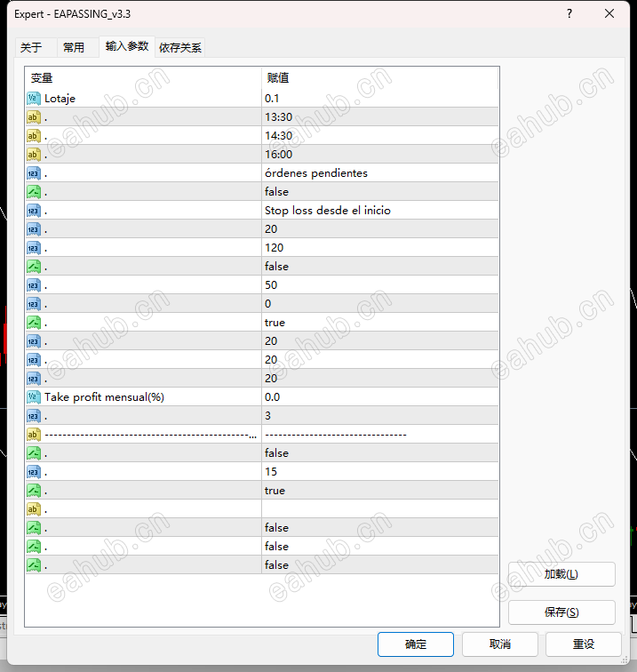Click the integer icon in the 3 value row
This screenshot has width=637, height=672.
34,416
